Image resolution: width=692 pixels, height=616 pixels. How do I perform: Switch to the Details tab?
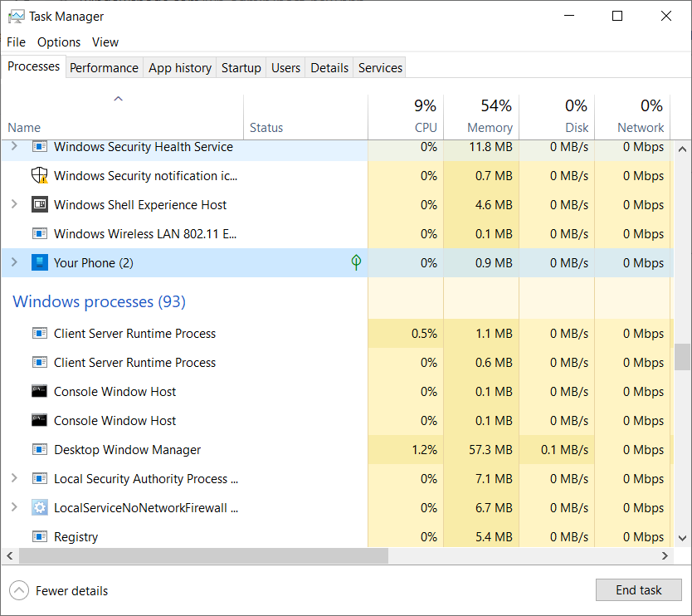(x=329, y=67)
